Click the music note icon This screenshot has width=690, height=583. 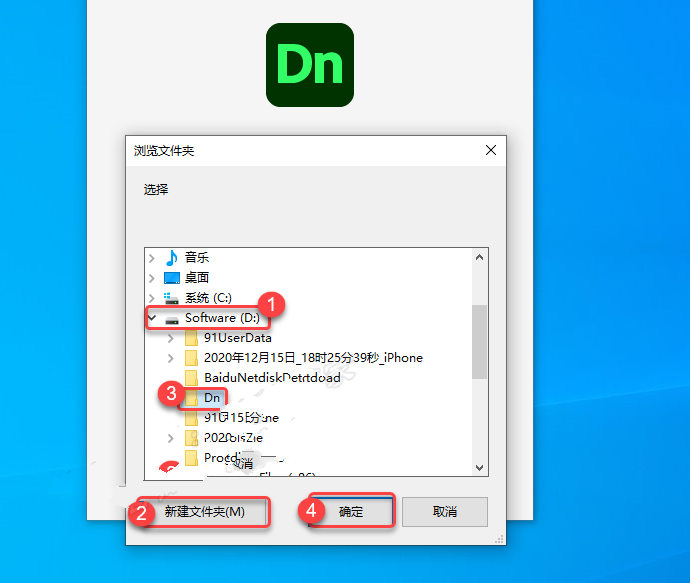[172, 257]
